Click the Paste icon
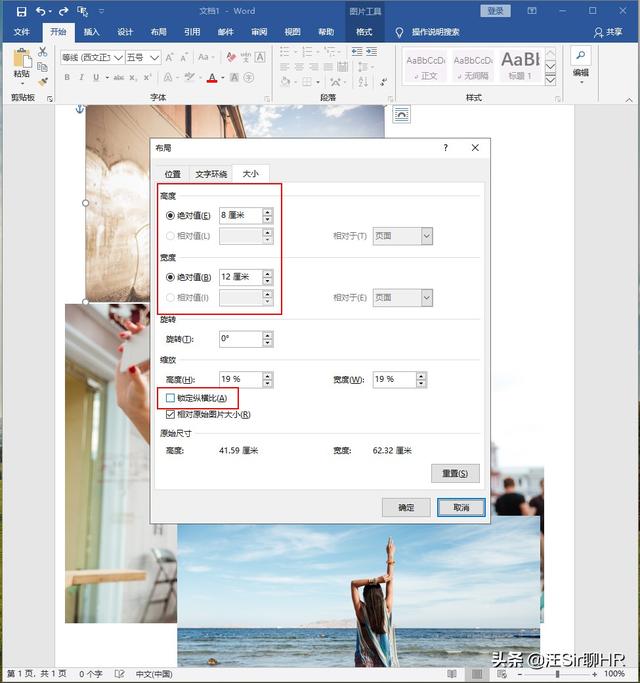This screenshot has height=683, width=640. [x=22, y=58]
